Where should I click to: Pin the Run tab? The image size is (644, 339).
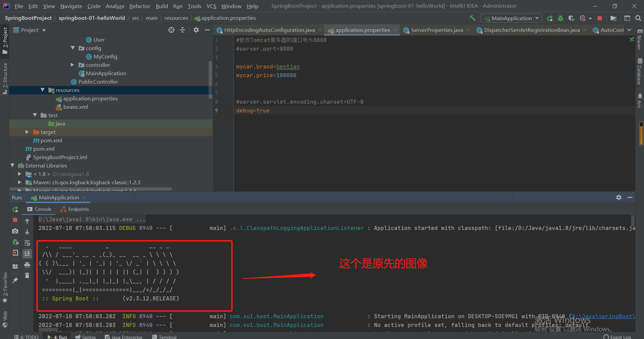tap(15, 280)
